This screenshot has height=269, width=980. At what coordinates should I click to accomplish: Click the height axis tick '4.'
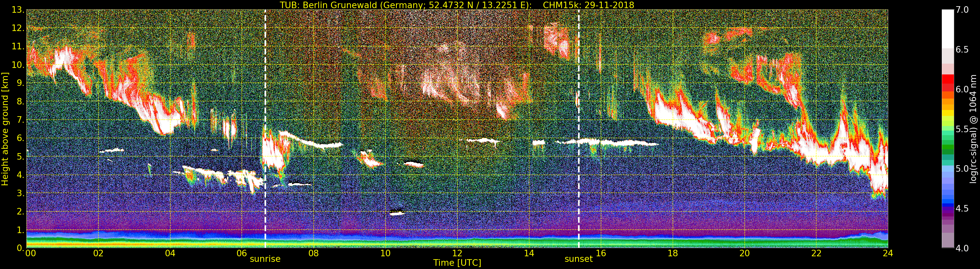tap(21, 175)
